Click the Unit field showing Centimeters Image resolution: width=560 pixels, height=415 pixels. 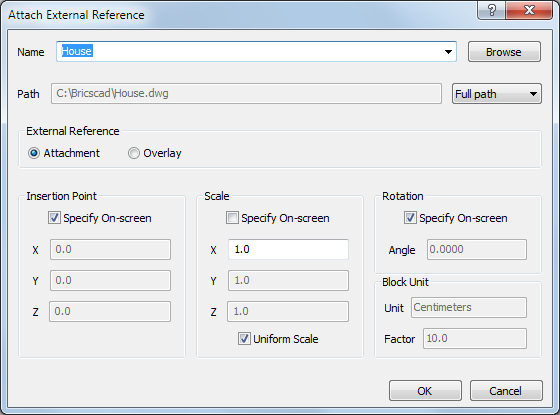(x=469, y=307)
